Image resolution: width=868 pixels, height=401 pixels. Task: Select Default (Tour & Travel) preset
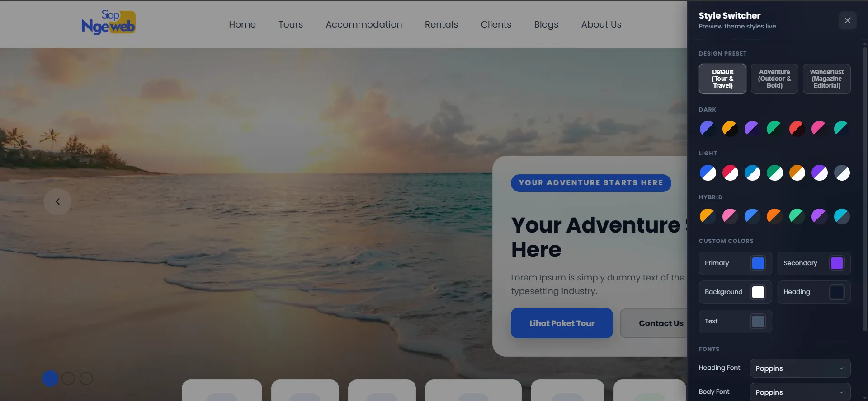click(x=722, y=79)
